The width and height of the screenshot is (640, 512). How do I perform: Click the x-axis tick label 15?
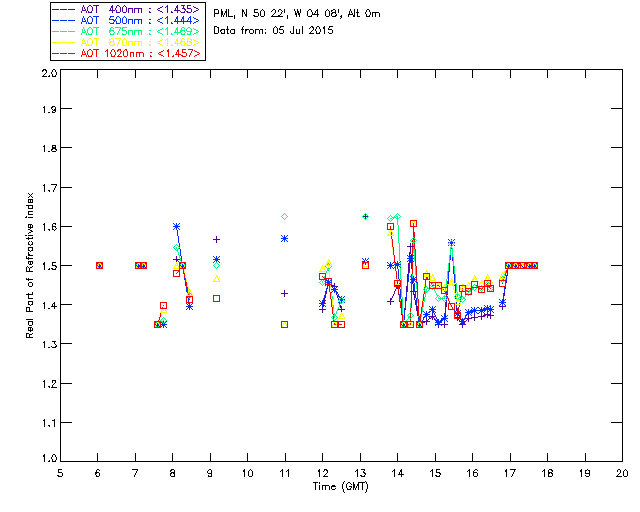[435, 474]
